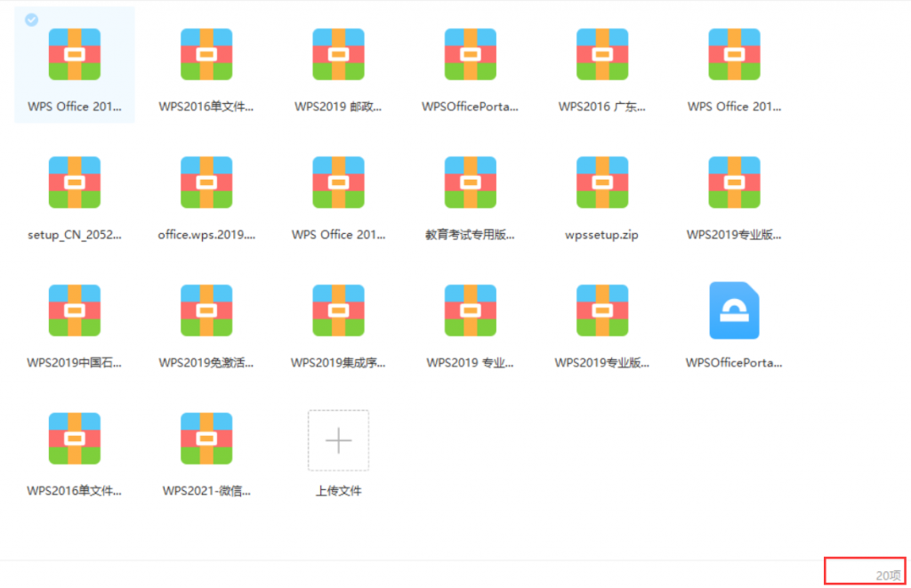The height and width of the screenshot is (588, 911).
Task: Deselect the checked WPS Office 201 file
Action: [31, 19]
